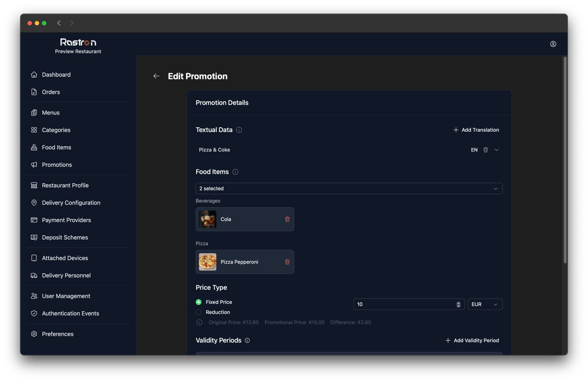Open the EUR currency dropdown

485,304
